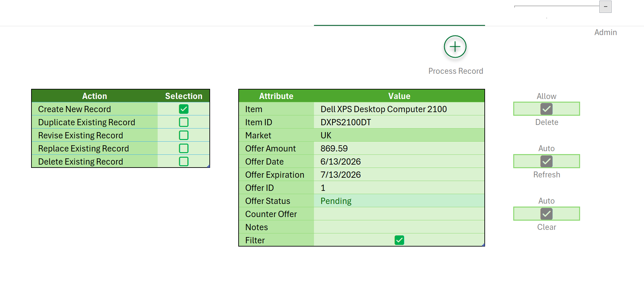
Task: Click the Filter attribute label
Action: pyautogui.click(x=255, y=240)
